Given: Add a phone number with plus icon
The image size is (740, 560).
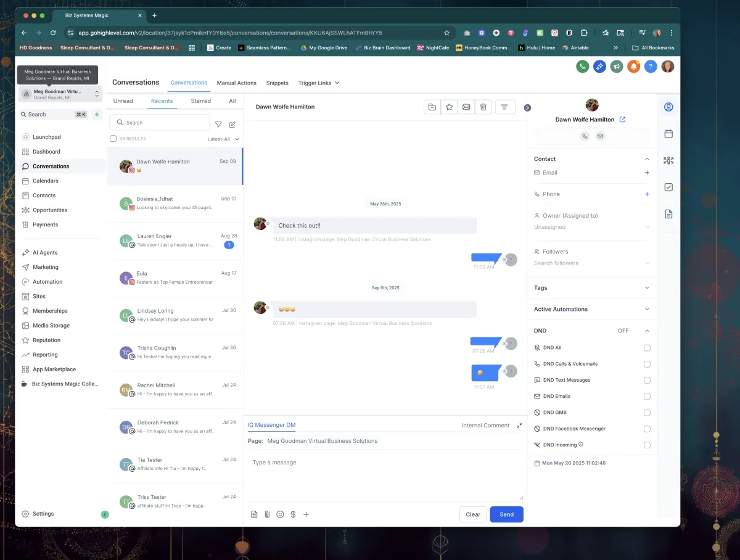Looking at the screenshot, I should [x=647, y=194].
